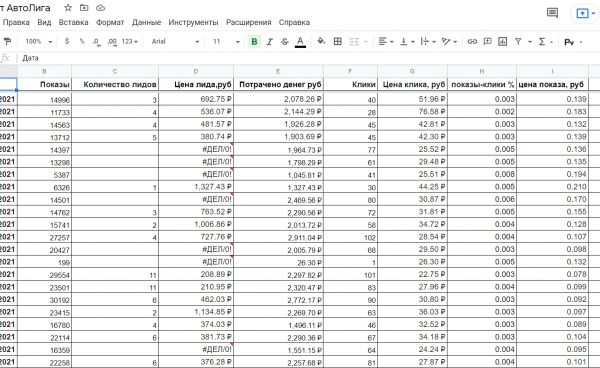
Task: Open the Справка menu
Action: pyautogui.click(x=294, y=22)
